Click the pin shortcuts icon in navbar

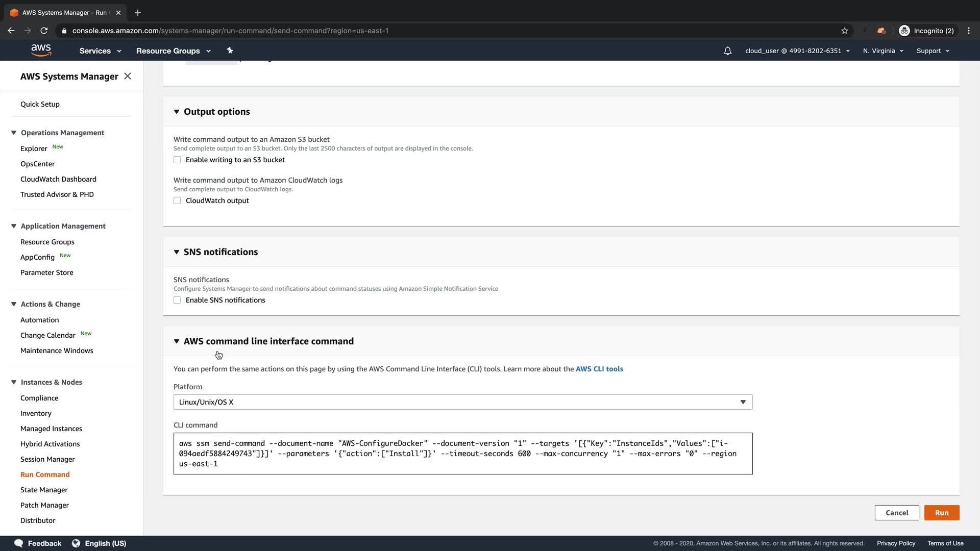click(x=230, y=51)
